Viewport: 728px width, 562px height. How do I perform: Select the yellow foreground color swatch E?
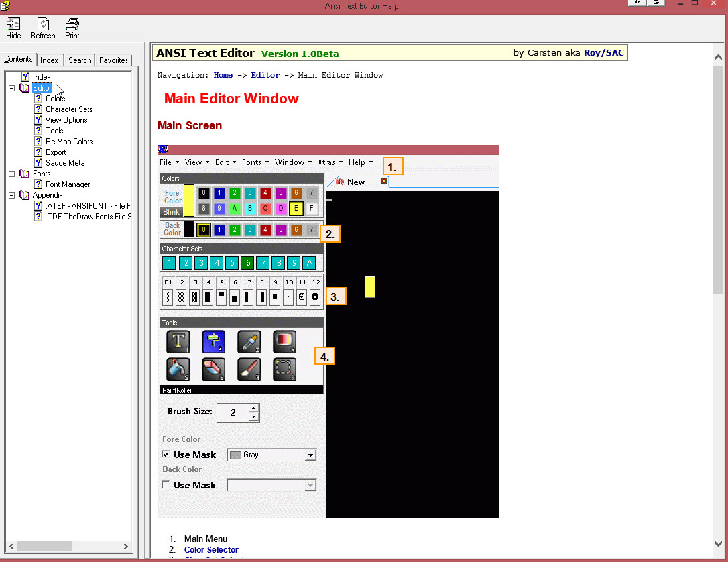click(x=296, y=209)
